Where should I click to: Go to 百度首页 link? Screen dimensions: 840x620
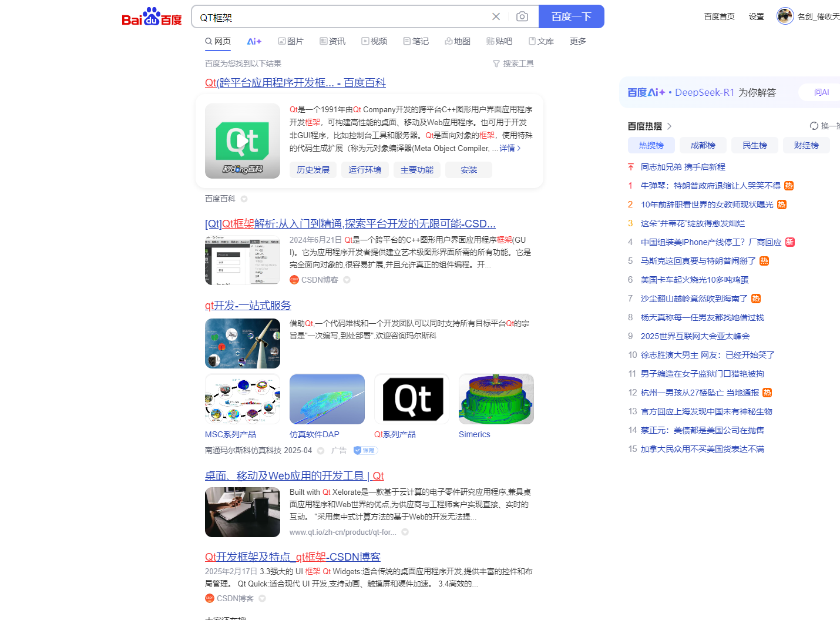pos(719,16)
